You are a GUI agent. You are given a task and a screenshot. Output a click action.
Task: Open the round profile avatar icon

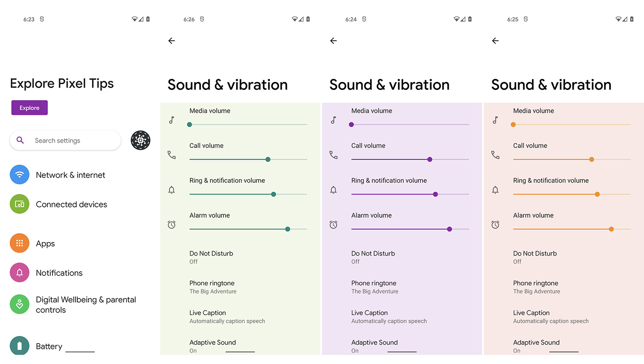(141, 140)
